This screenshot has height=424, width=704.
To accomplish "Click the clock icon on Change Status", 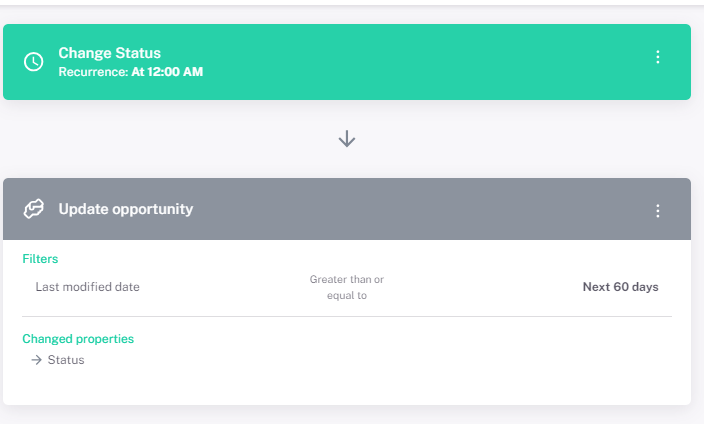I will [34, 61].
